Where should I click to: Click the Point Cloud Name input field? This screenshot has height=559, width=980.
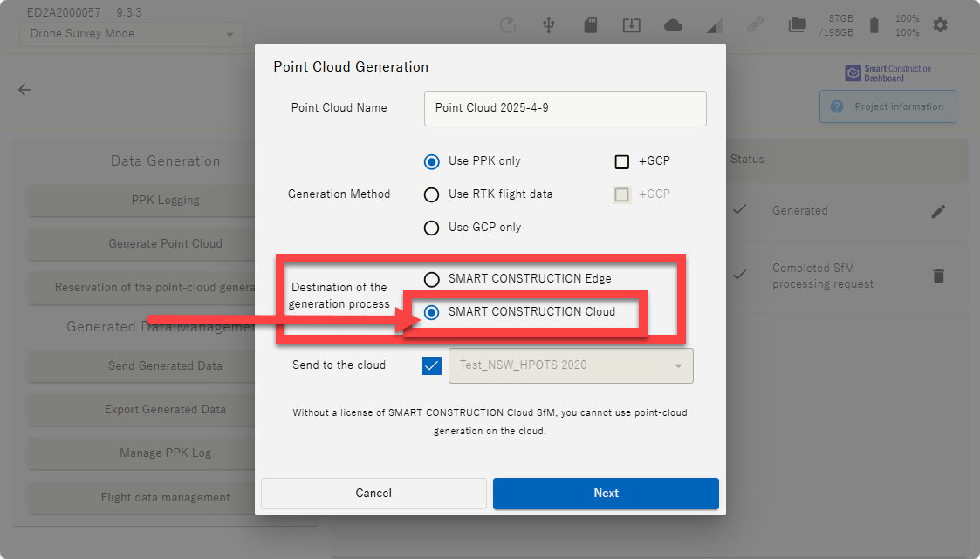click(565, 108)
